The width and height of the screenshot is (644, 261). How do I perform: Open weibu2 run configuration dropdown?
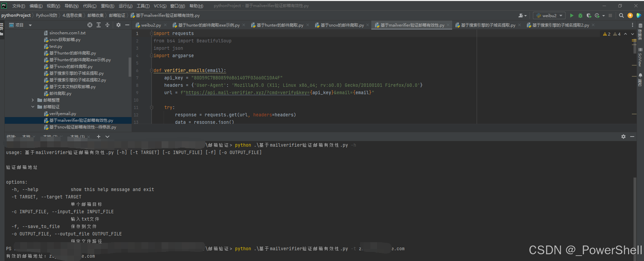(x=549, y=15)
